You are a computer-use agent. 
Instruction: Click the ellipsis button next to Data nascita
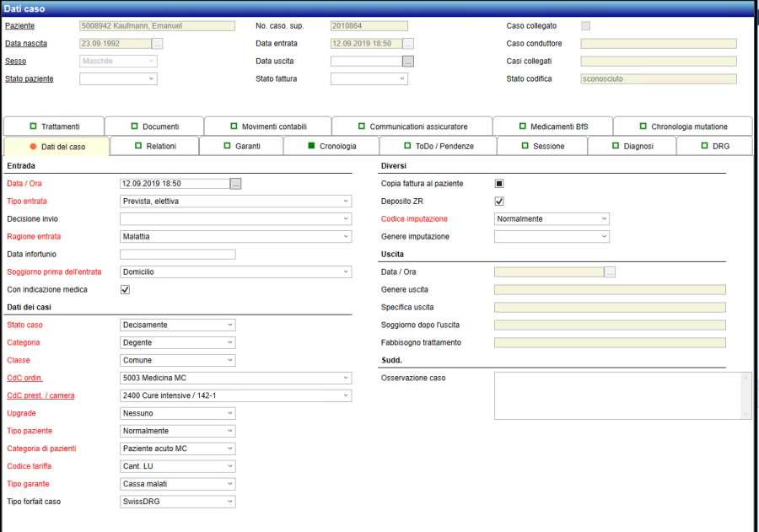(x=158, y=43)
